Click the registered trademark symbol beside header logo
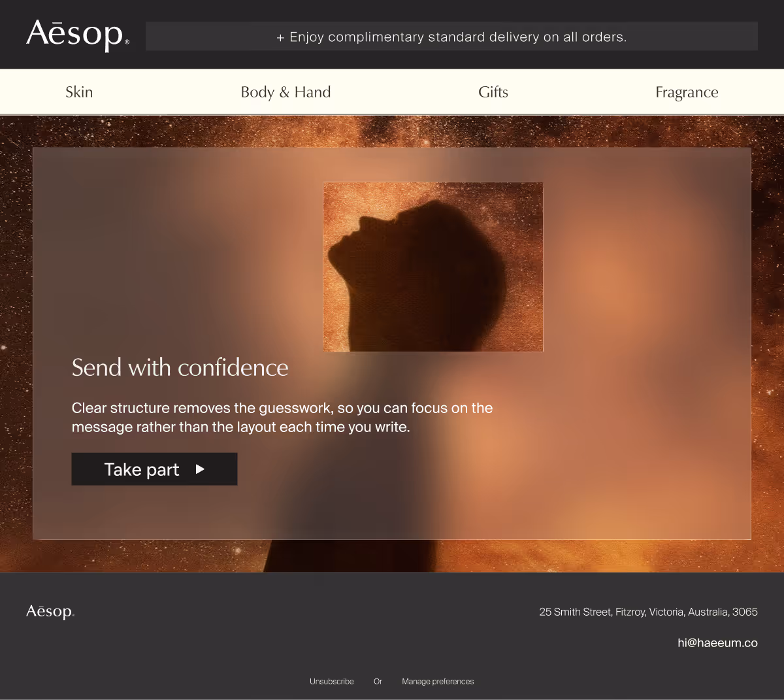 point(127,42)
